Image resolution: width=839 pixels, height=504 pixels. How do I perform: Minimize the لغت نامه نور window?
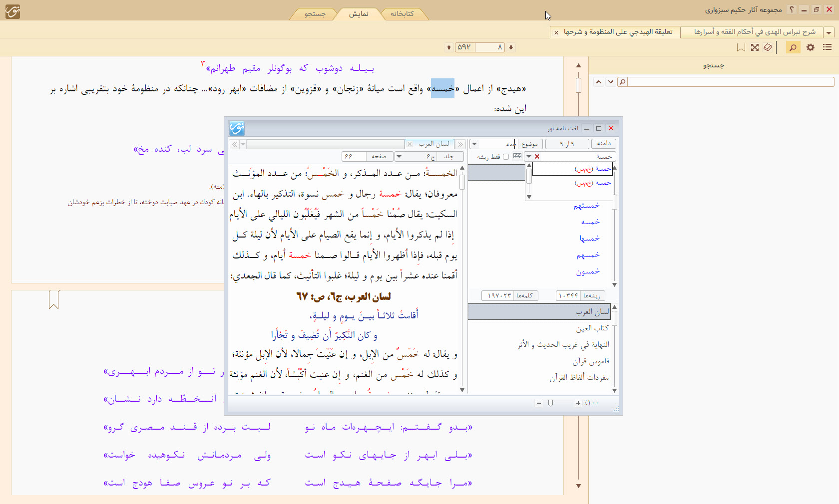587,128
